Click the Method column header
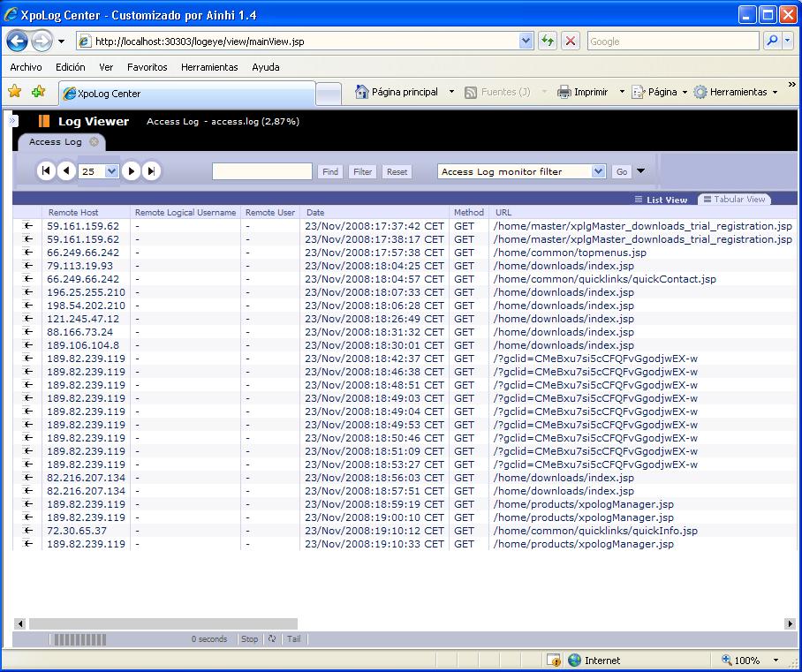802x672 pixels. pos(468,212)
